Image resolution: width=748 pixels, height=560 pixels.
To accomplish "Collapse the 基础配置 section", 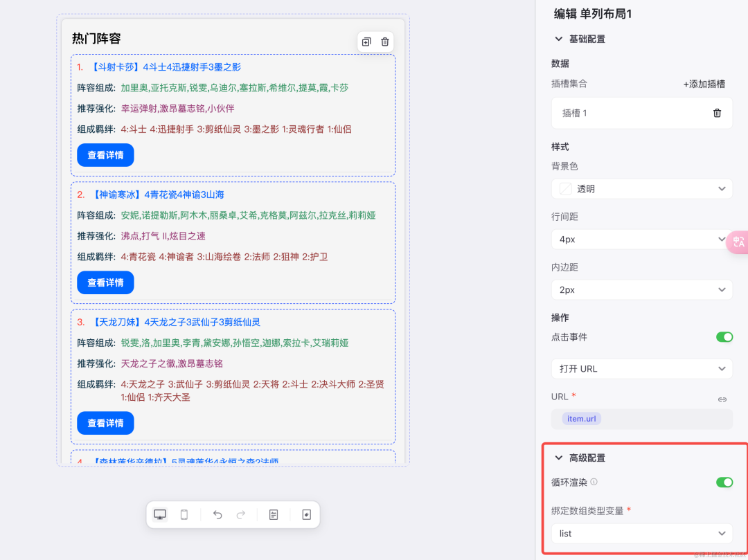I will click(559, 39).
